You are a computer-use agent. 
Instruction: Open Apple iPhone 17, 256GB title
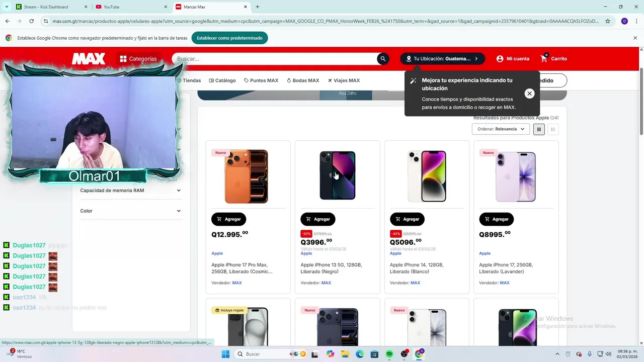506,268
